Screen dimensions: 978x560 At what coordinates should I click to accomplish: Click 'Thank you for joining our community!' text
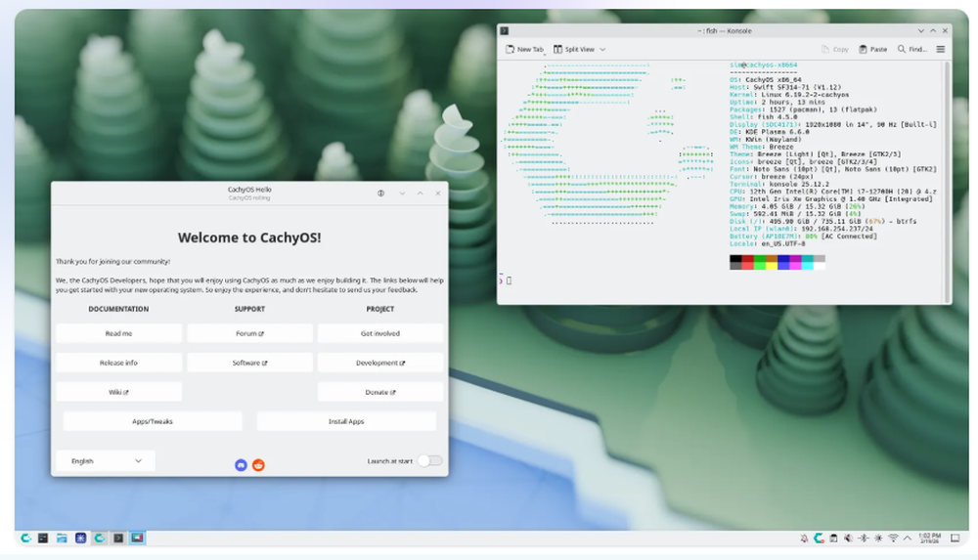pos(112,261)
